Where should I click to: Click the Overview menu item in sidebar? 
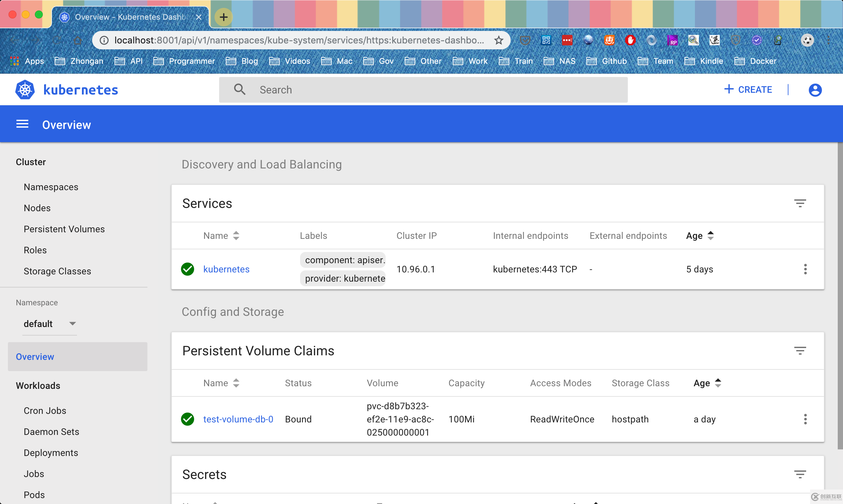coord(34,356)
